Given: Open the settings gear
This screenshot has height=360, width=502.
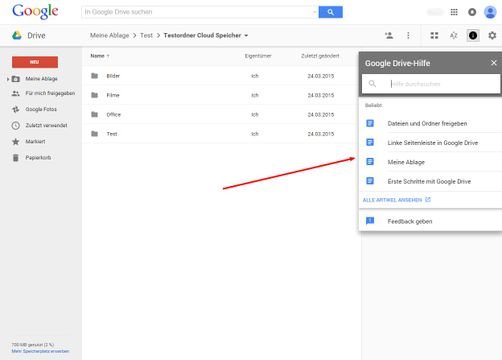Looking at the screenshot, I should [492, 35].
